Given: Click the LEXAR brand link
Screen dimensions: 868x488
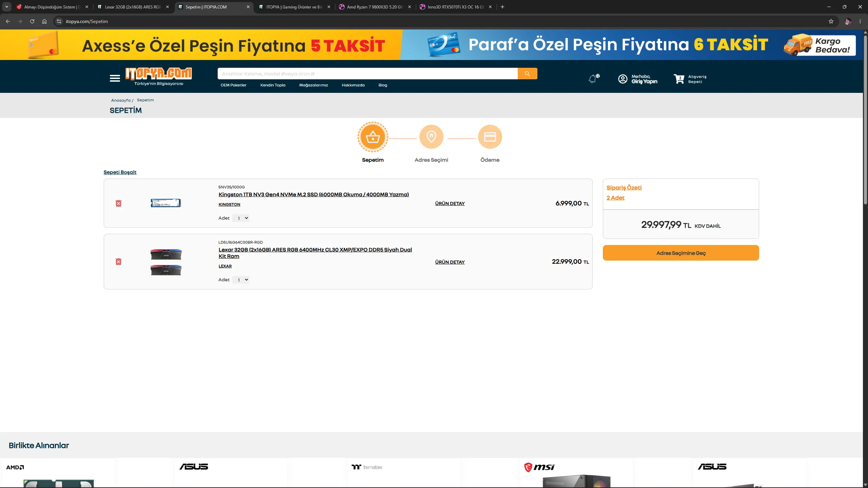Looking at the screenshot, I should tap(225, 266).
